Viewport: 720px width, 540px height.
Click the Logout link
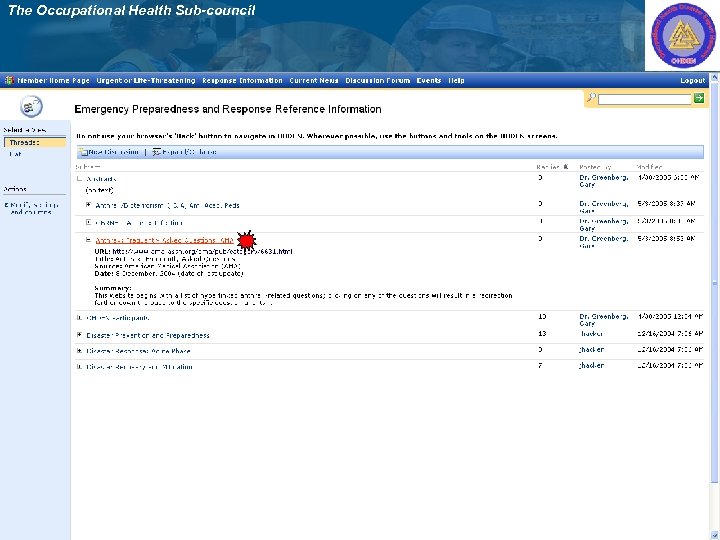(692, 80)
